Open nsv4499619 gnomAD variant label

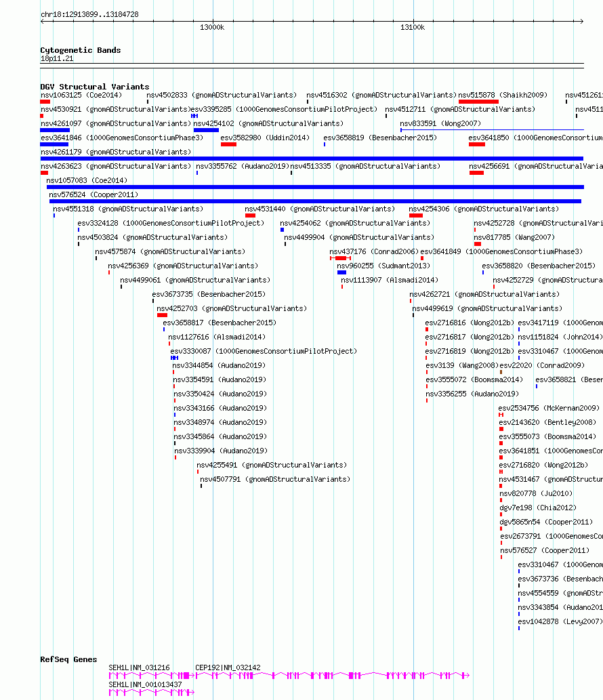pyautogui.click(x=487, y=309)
